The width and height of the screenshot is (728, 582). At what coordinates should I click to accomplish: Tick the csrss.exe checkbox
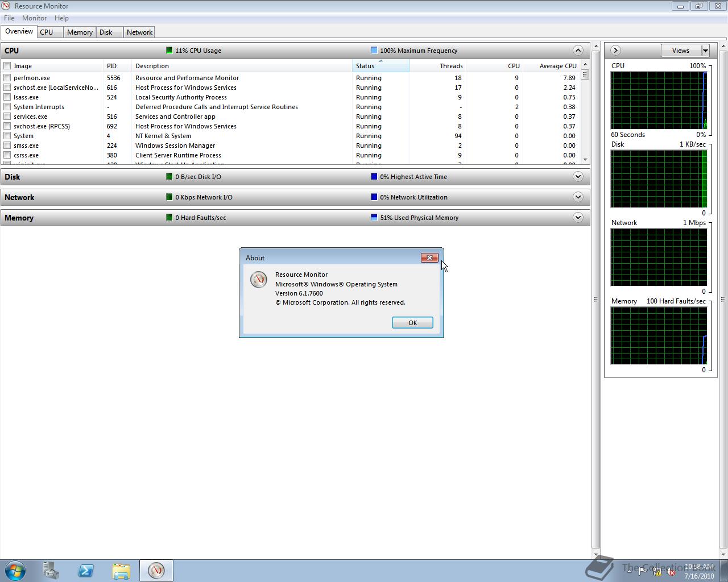pos(7,155)
